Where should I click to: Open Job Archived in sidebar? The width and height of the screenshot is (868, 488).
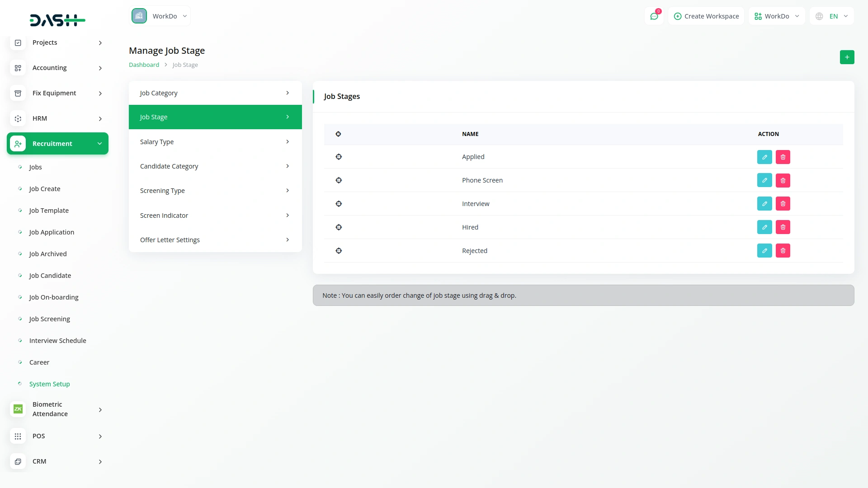(x=48, y=254)
